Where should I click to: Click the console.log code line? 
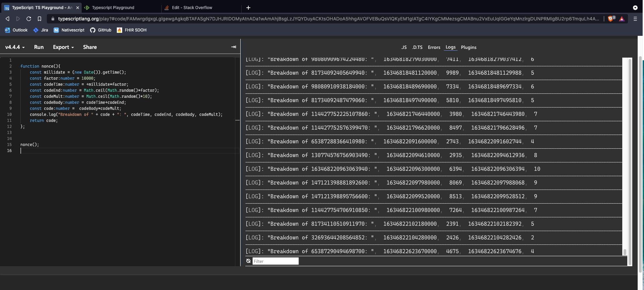pyautogui.click(x=126, y=115)
